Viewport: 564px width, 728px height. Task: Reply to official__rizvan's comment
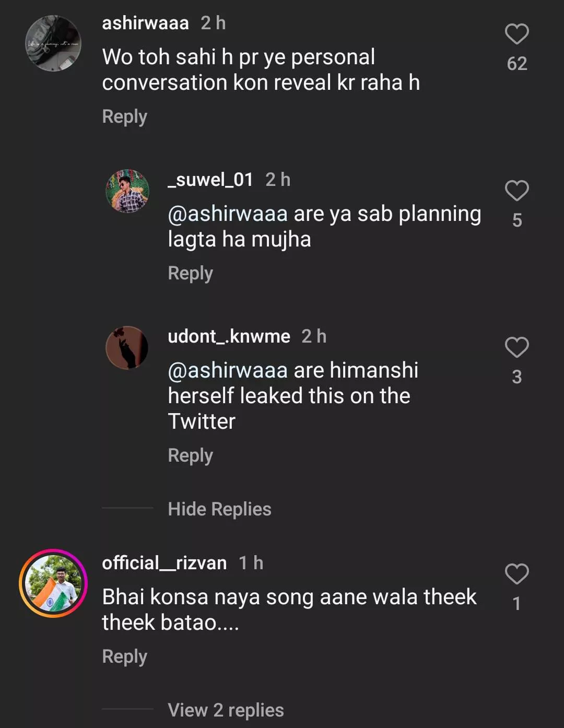click(x=124, y=656)
